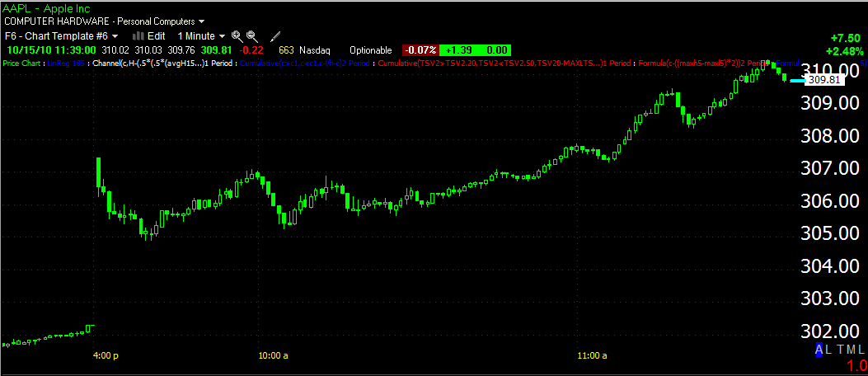
Task: Toggle the L scale button next to A
Action: tap(828, 350)
